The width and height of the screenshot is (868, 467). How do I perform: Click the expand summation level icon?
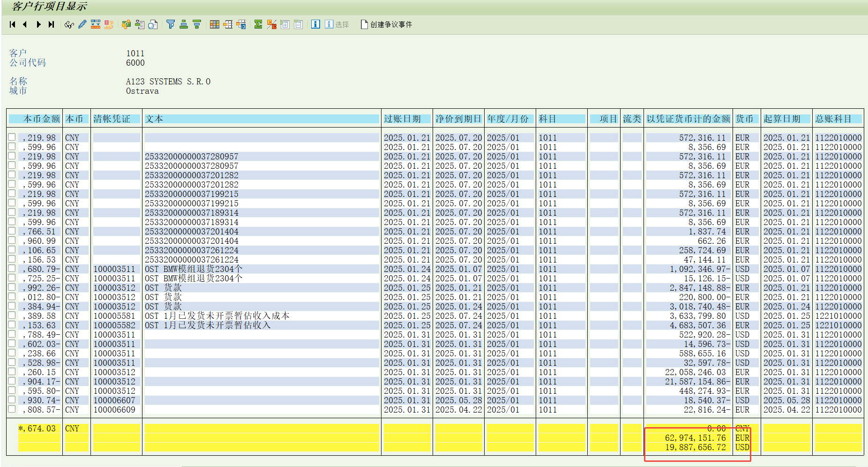285,24
